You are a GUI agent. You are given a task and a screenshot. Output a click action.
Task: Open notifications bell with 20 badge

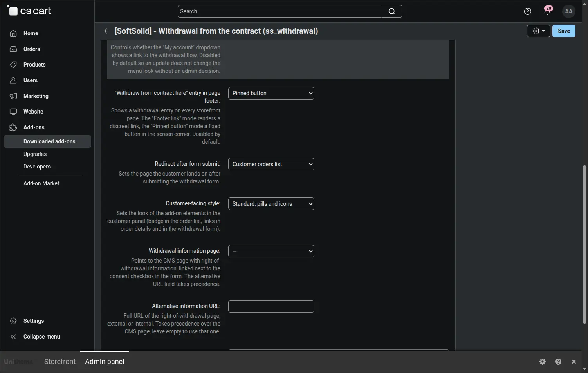tap(547, 11)
